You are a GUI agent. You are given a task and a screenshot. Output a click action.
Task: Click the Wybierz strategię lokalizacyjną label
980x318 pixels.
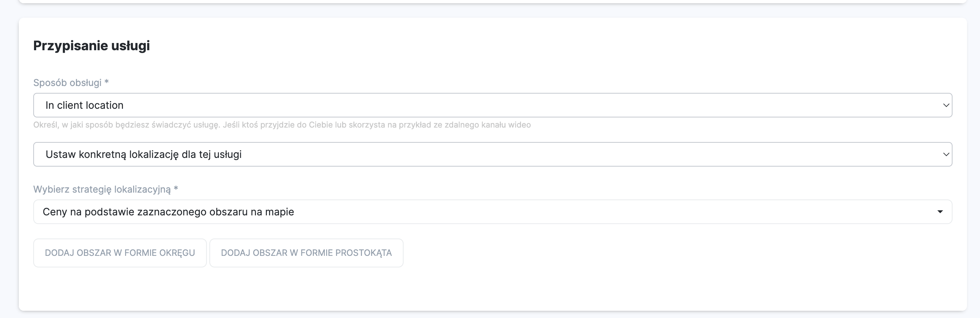(x=102, y=189)
